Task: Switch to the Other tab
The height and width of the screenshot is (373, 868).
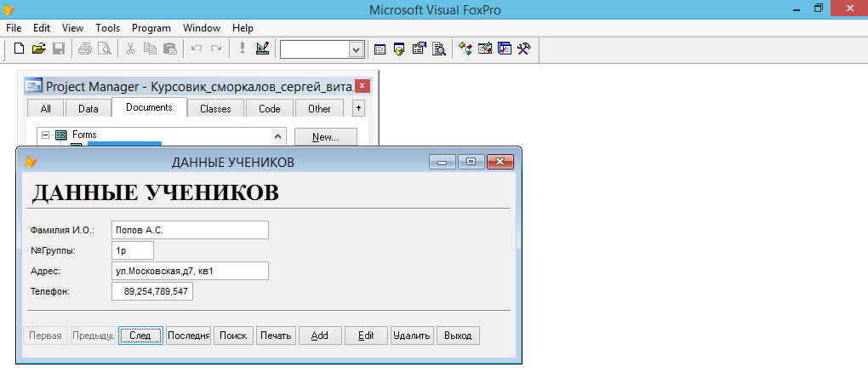Action: (x=319, y=109)
